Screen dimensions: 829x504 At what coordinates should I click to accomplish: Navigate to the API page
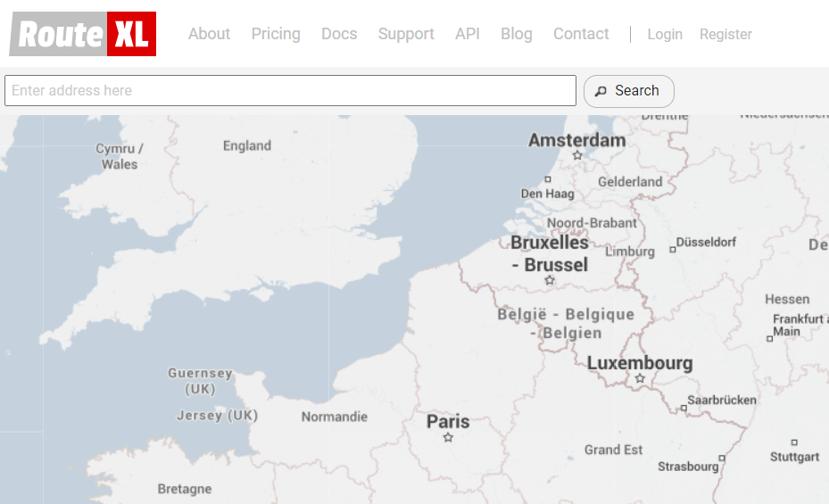(x=468, y=34)
